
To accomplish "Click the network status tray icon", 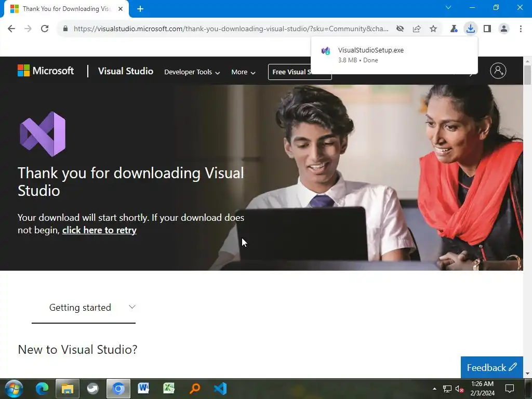I will point(447,389).
